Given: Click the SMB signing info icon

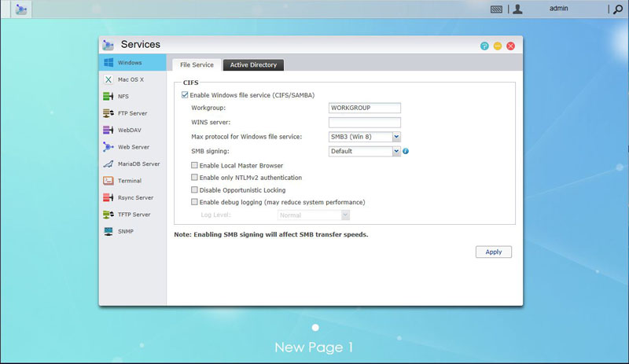Looking at the screenshot, I should click(x=406, y=151).
